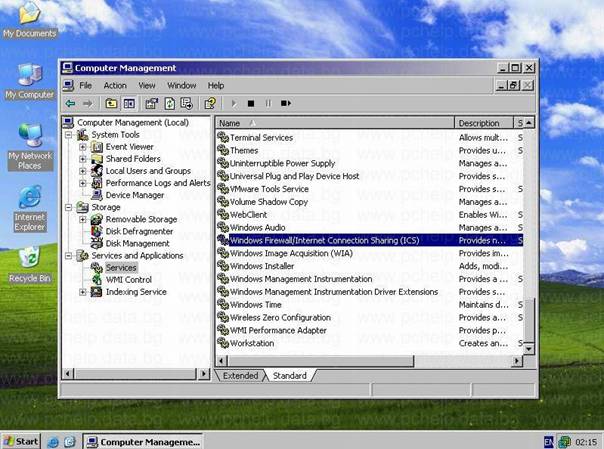
Task: Expand the Event Viewer tree node
Action: pyautogui.click(x=84, y=147)
